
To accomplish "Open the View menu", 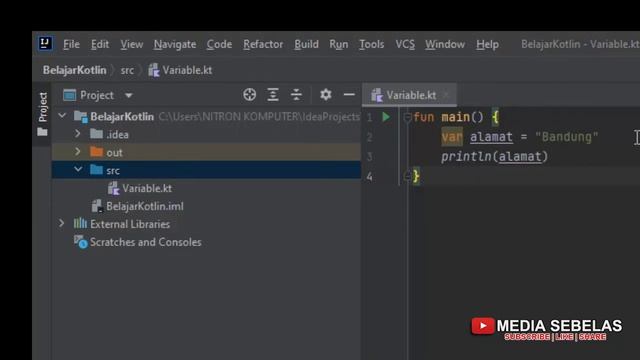I will tap(131, 44).
